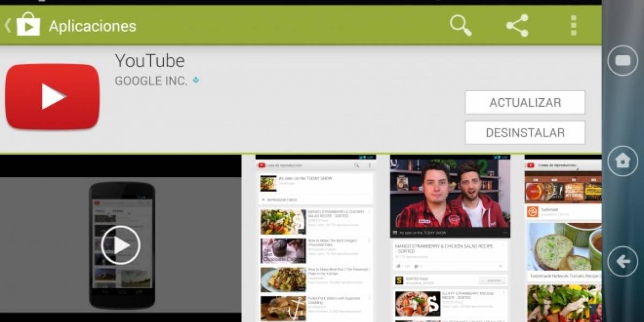Open the two-hosts video screenshot
This screenshot has height=322, width=644.
tap(450, 238)
